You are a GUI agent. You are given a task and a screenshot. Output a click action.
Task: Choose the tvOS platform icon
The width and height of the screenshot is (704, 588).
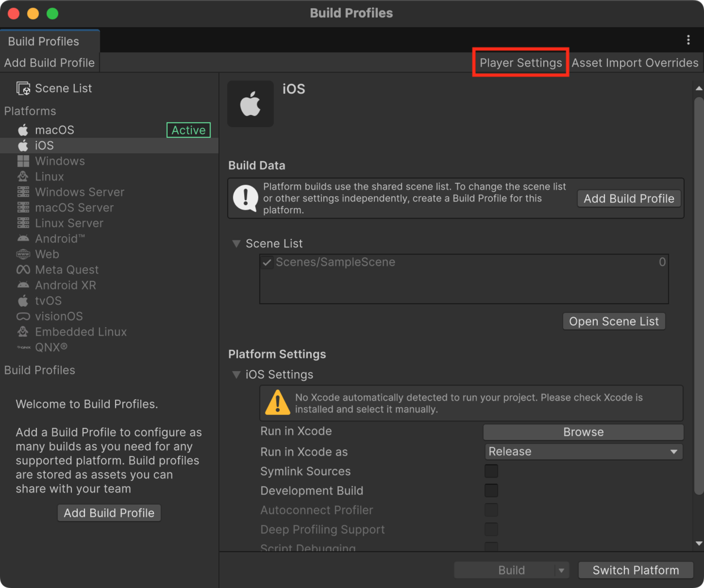22,301
